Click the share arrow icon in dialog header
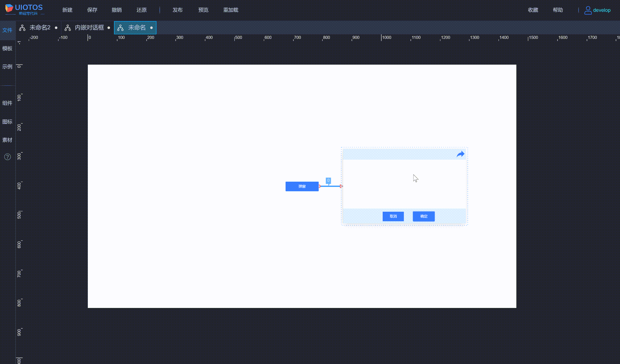Viewport: 620px width, 364px height. [x=460, y=154]
